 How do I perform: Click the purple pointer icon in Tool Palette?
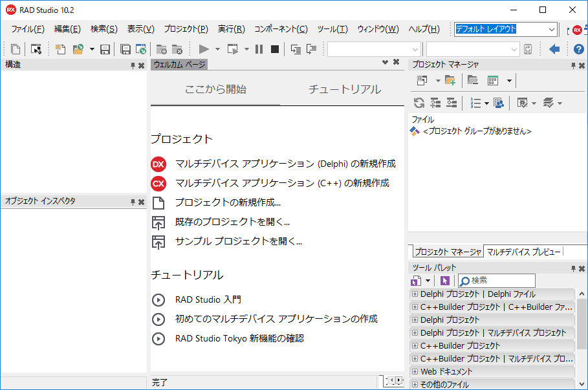tap(445, 281)
